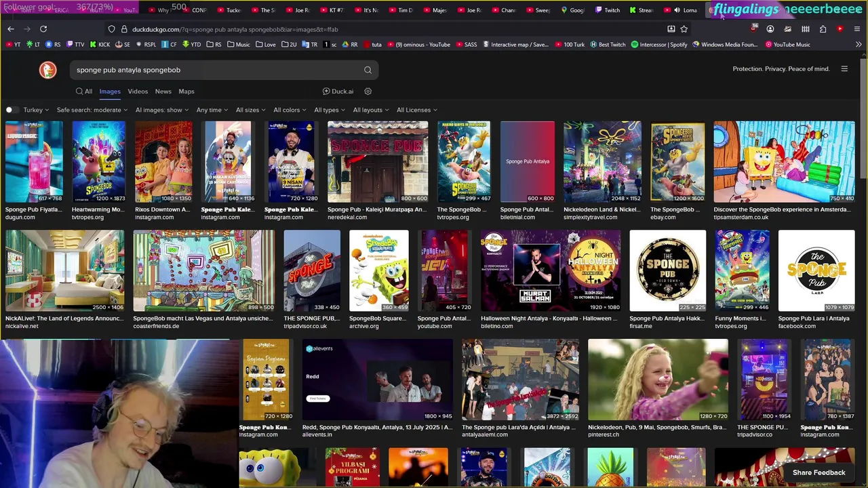Open the Nickelodeon Land simplexitytravel thumbnail
This screenshot has height=488, width=868.
pos(602,162)
